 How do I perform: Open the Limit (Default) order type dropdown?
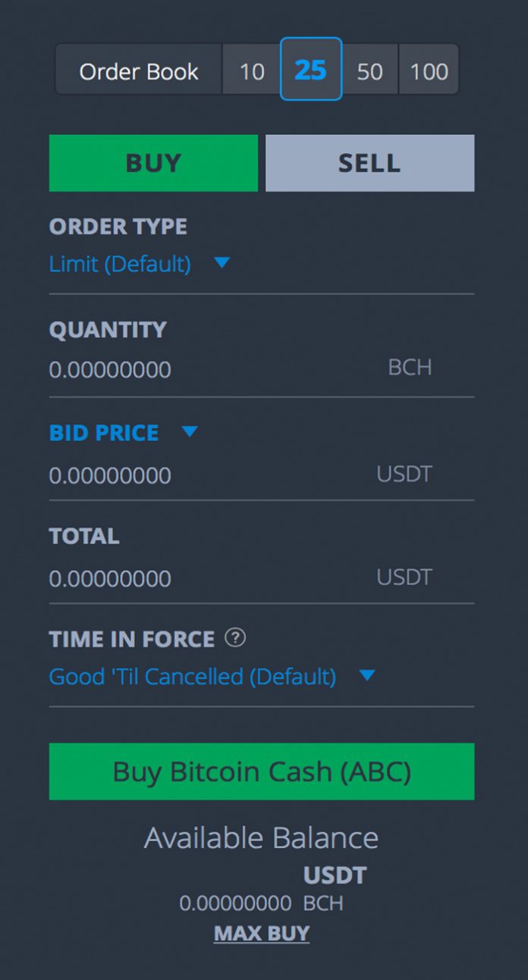[x=120, y=264]
